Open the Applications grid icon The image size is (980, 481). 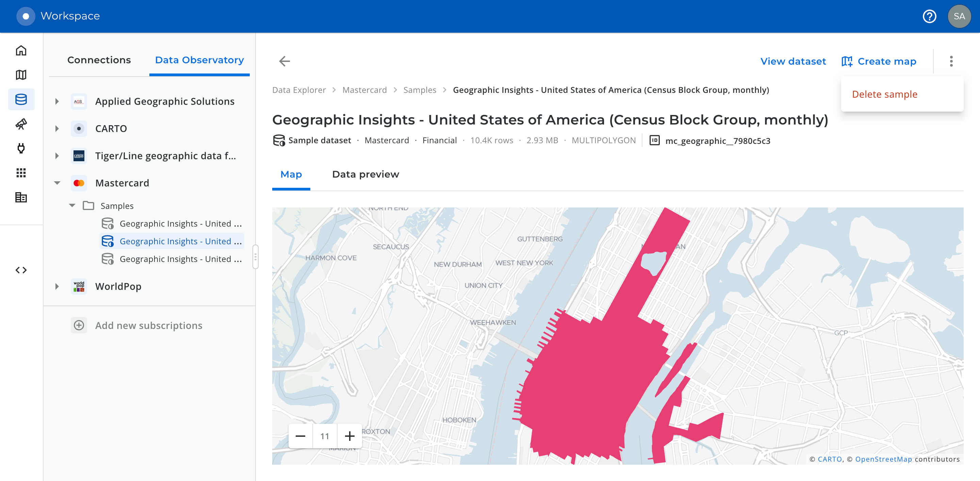tap(21, 173)
